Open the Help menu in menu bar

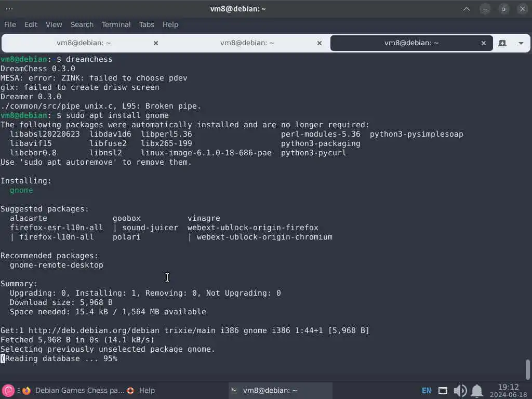coord(170,24)
